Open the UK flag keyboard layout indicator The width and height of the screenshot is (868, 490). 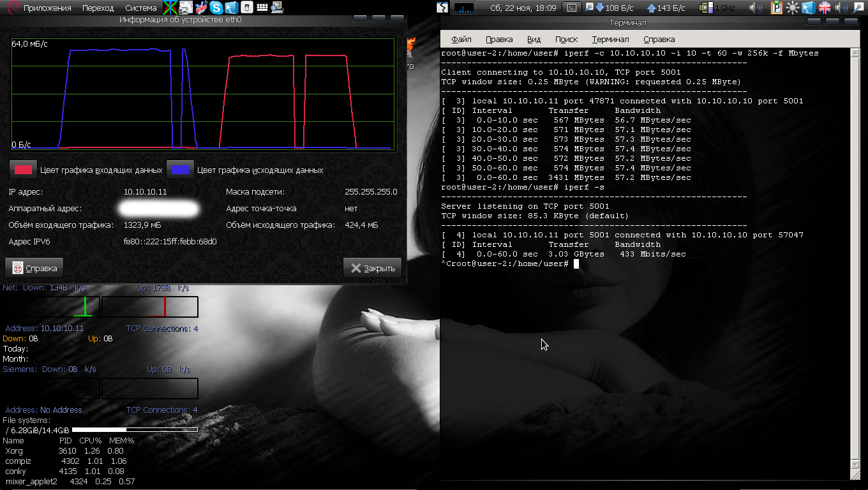(x=825, y=8)
